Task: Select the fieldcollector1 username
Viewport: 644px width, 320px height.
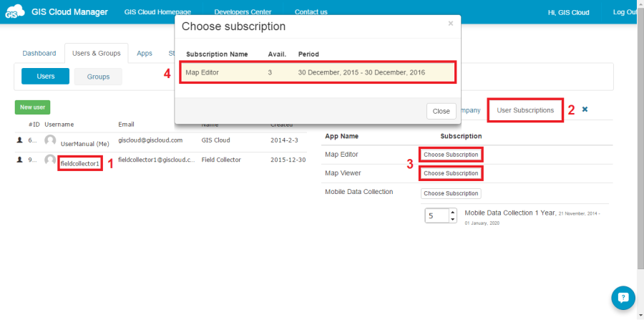Action: click(x=80, y=163)
